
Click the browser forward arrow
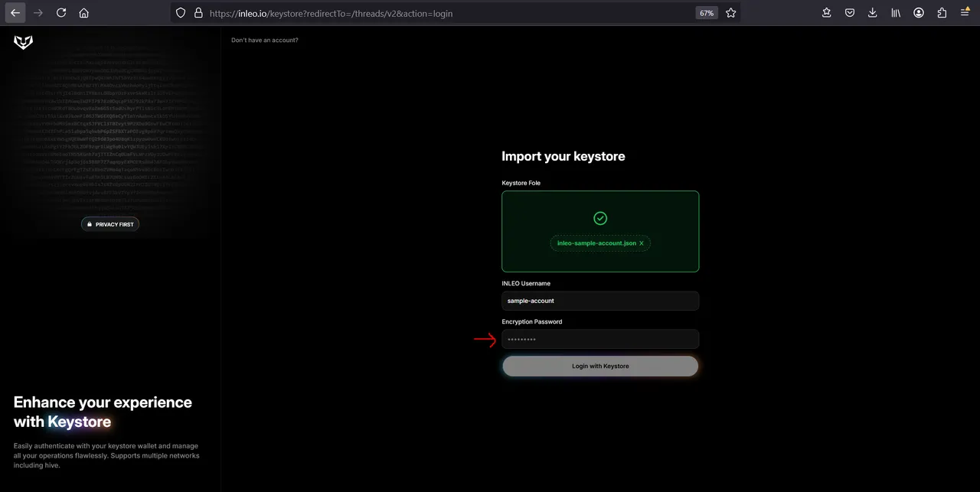38,13
